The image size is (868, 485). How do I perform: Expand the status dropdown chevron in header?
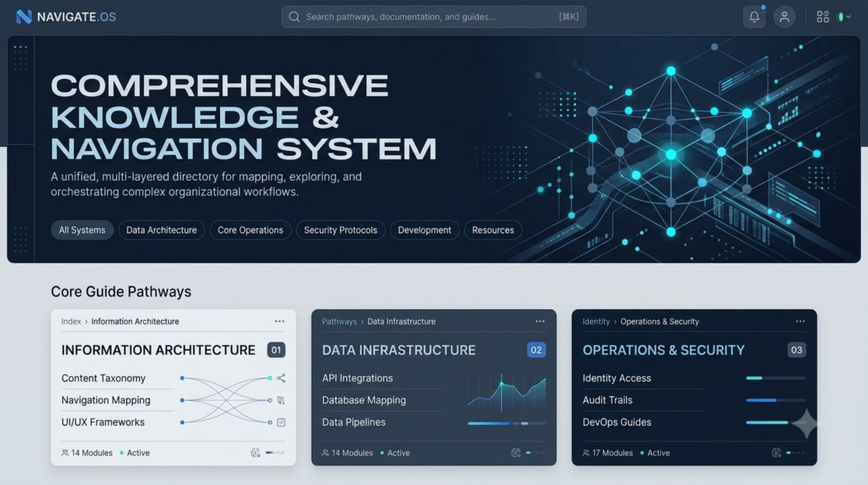[849, 17]
